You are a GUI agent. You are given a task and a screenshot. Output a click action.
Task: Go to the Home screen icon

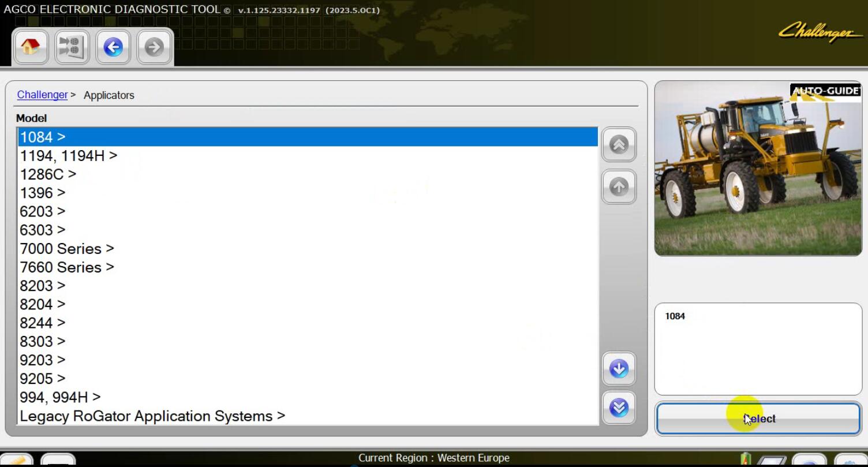coord(30,47)
